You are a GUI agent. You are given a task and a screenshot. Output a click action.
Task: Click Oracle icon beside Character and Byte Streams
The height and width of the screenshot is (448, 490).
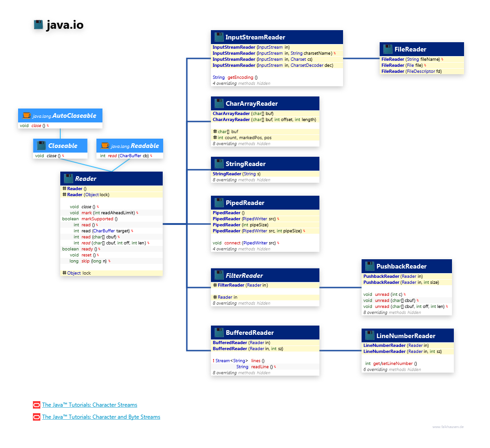37,417
